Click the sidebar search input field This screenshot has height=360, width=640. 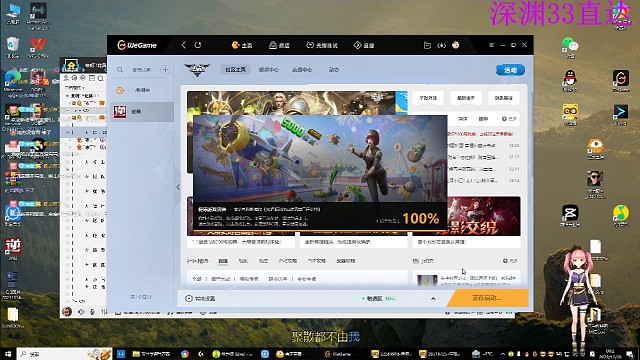[141, 70]
